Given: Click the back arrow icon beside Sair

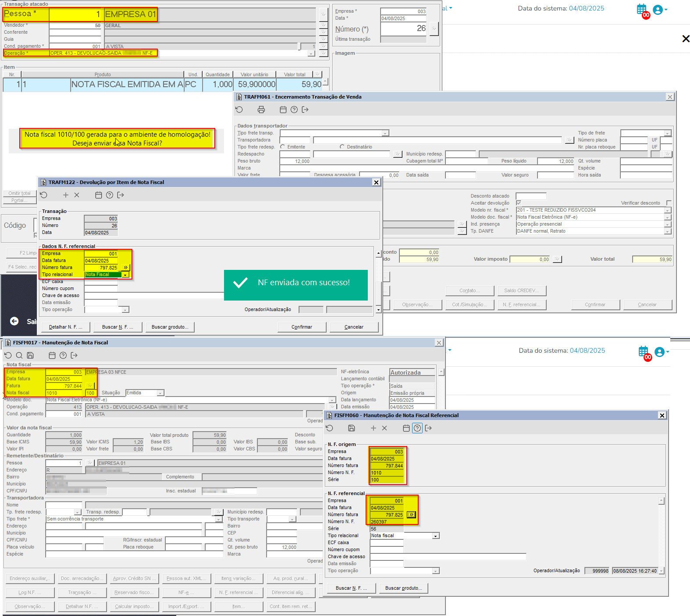Looking at the screenshot, I should tap(14, 321).
